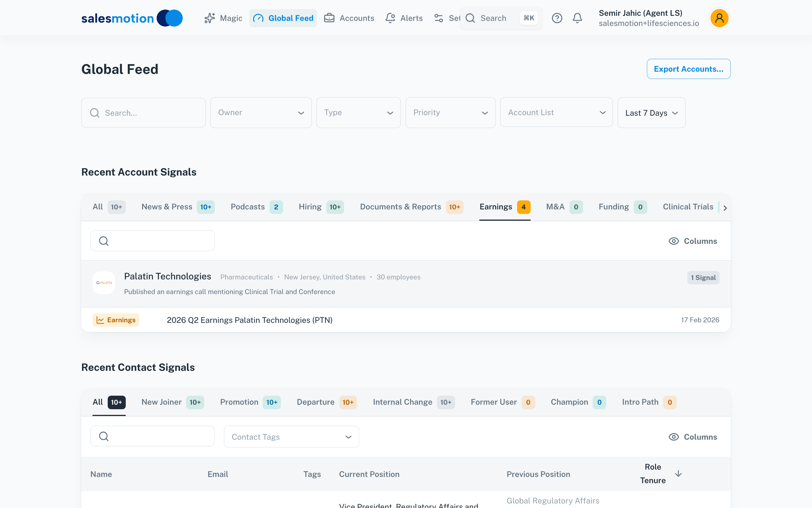Viewport: 812px width, 508px height.
Task: Switch to Former User tab
Action: pyautogui.click(x=503, y=402)
